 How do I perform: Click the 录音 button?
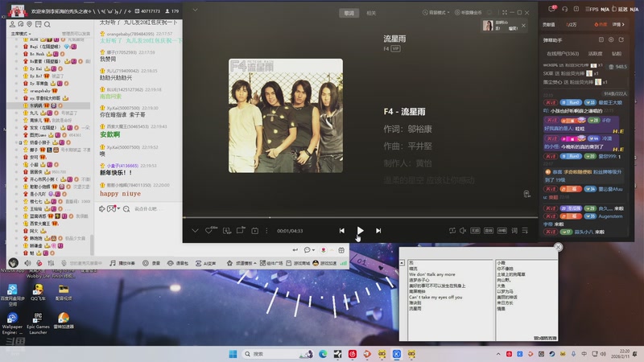[151, 263]
